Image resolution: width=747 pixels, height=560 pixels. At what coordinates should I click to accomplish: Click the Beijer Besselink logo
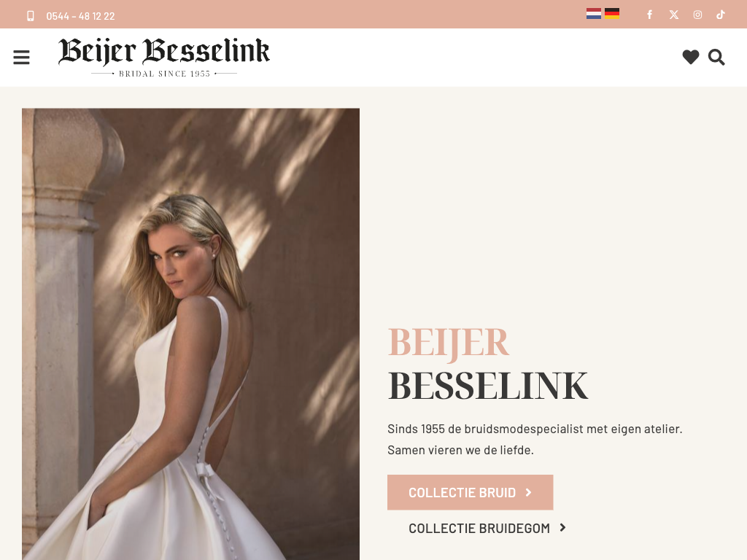click(164, 57)
